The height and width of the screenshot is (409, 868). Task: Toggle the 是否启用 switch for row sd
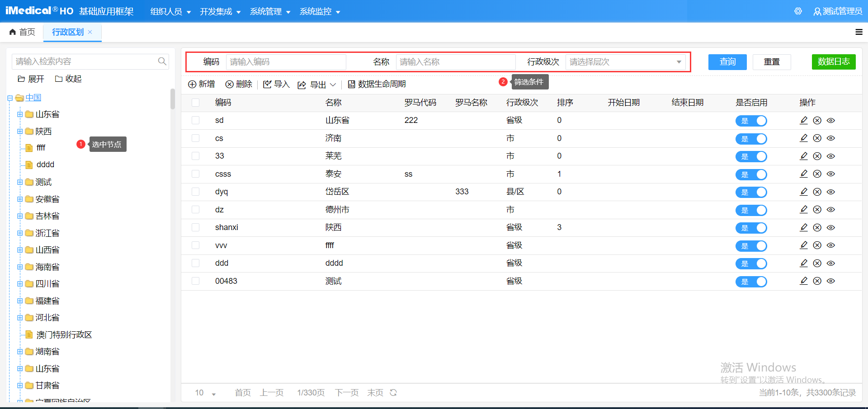tap(751, 121)
